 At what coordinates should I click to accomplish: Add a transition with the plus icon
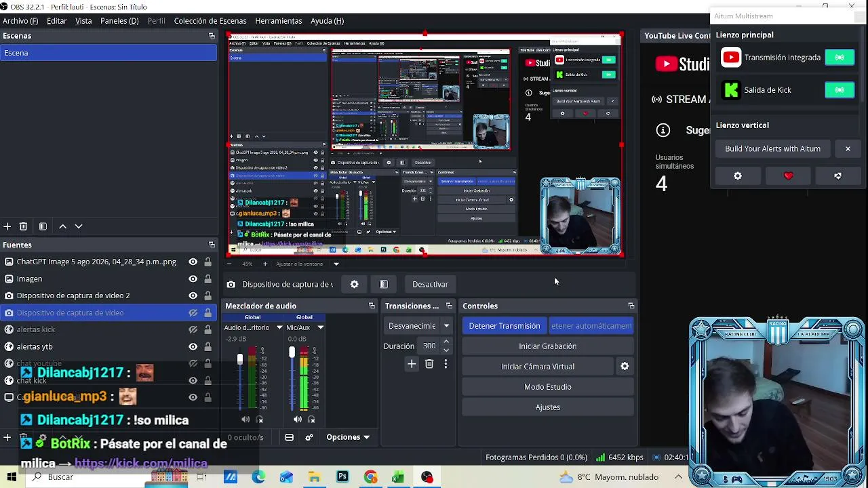point(412,364)
